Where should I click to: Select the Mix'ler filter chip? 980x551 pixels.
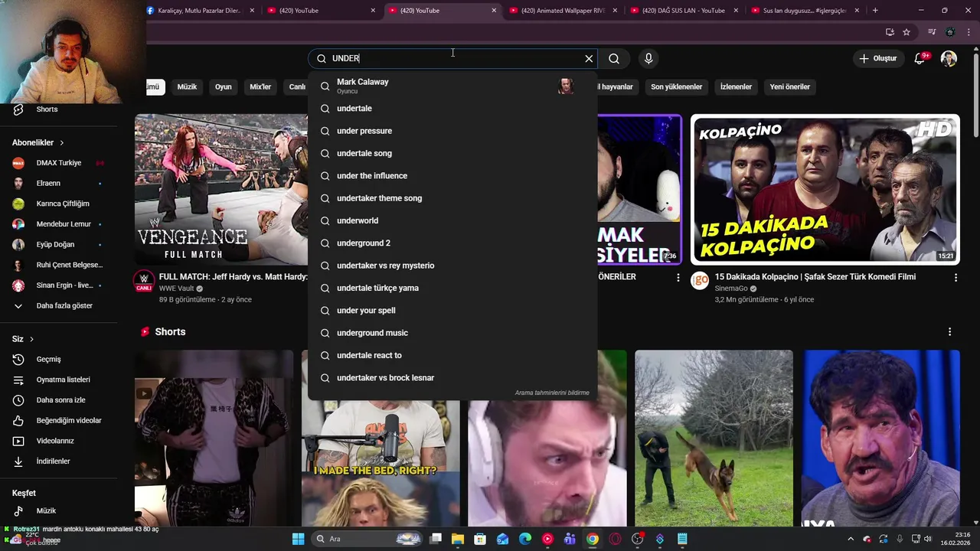tap(260, 86)
